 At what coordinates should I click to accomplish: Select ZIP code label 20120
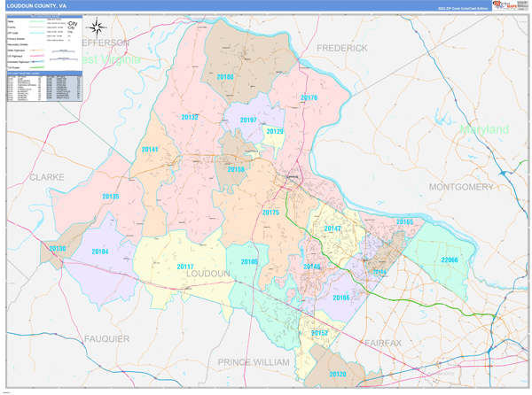tap(338, 375)
